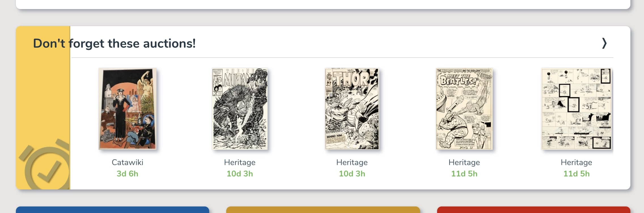Viewport: 644px width, 213px height.
Task: Open the New Mutants cover thumbnail
Action: 240,109
